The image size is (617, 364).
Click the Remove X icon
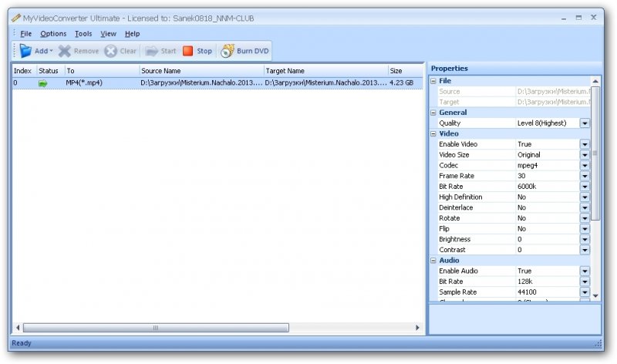tap(65, 51)
